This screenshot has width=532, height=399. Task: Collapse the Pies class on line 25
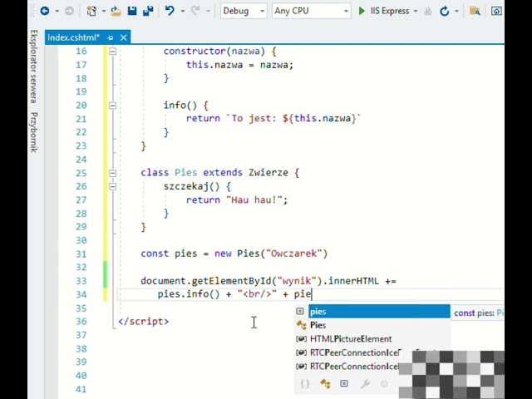[x=113, y=173]
